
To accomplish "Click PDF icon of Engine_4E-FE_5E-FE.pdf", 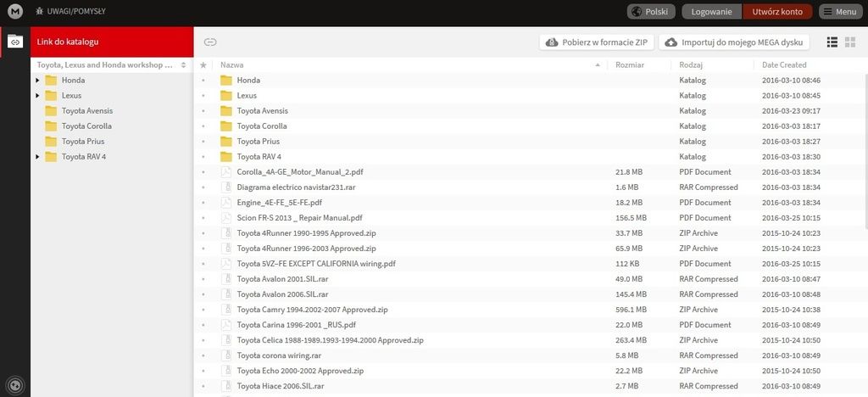I will coord(225,203).
